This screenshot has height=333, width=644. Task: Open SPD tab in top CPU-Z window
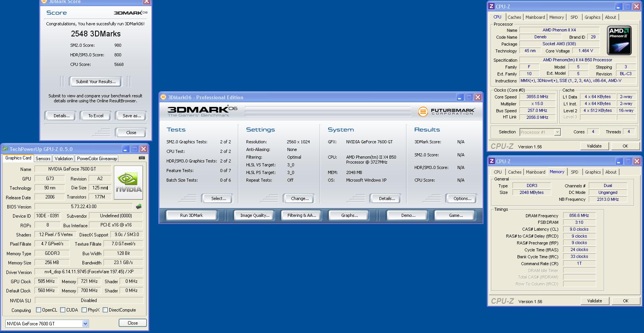(574, 17)
